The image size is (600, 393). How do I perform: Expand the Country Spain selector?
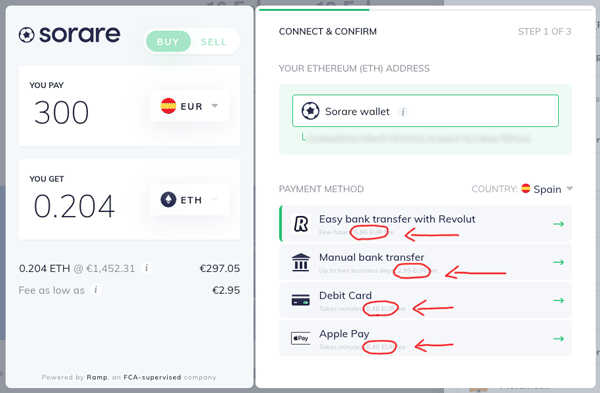pos(547,189)
